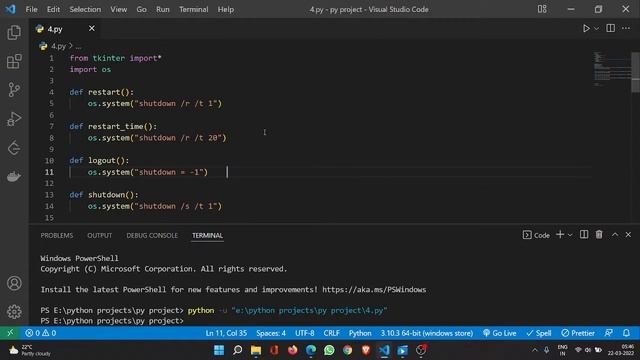Open Run and Debug view
Image resolution: width=640 pixels, height=360 pixels.
point(14,119)
